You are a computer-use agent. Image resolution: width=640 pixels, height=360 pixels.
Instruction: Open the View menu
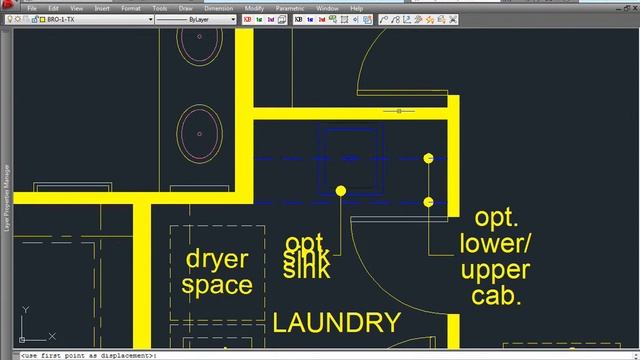76,8
